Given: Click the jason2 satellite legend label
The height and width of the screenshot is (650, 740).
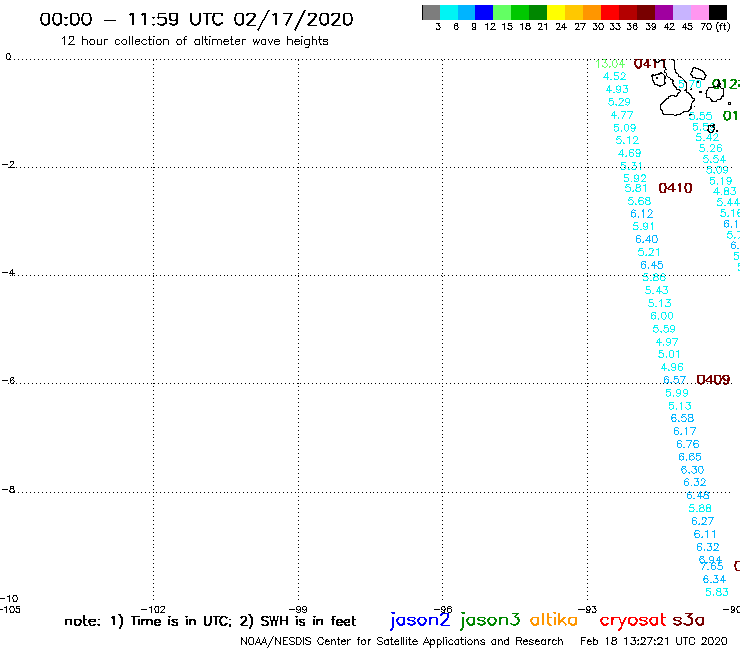Looking at the screenshot, I should coord(420,620).
